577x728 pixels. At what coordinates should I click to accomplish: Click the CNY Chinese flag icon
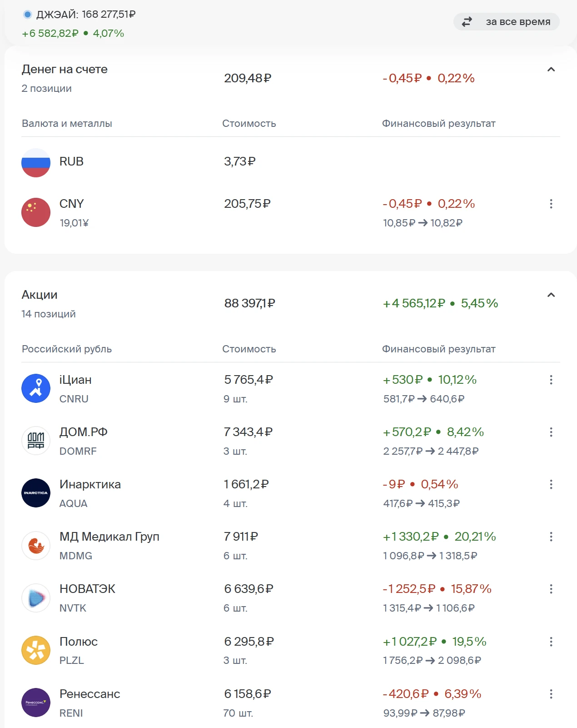[36, 212]
